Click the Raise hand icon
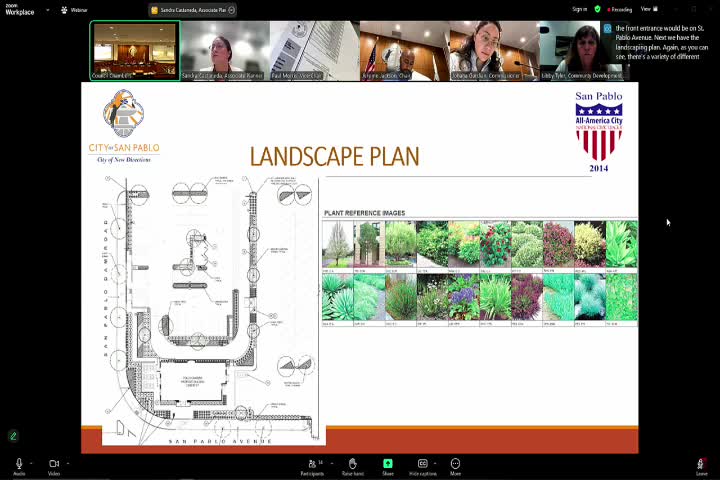Viewport: 720px width, 480px height. point(352,464)
